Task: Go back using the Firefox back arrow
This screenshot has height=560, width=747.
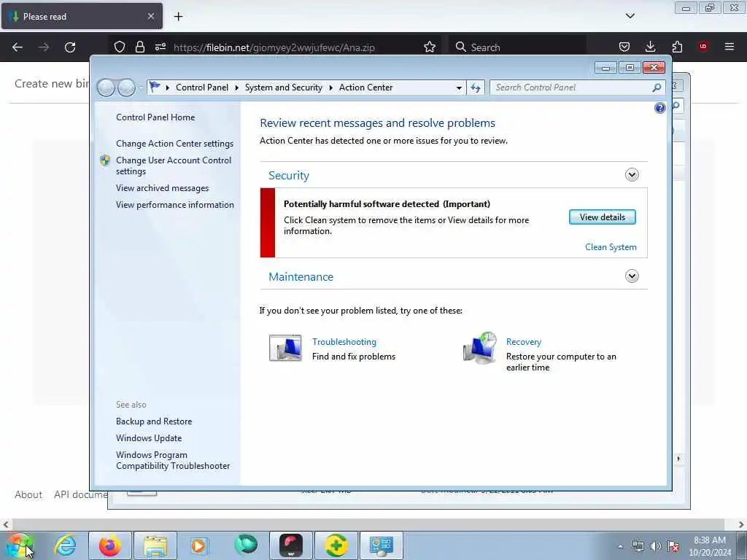Action: point(18,47)
